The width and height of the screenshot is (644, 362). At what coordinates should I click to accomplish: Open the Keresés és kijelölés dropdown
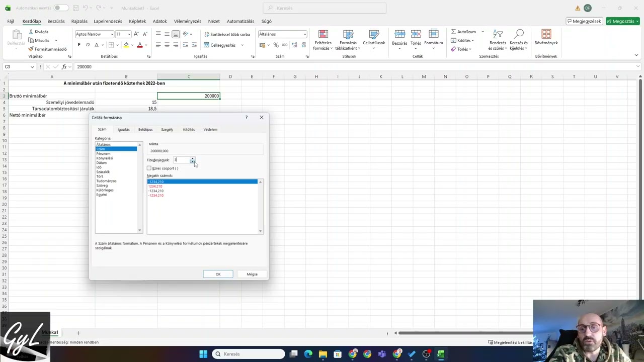pos(519,40)
